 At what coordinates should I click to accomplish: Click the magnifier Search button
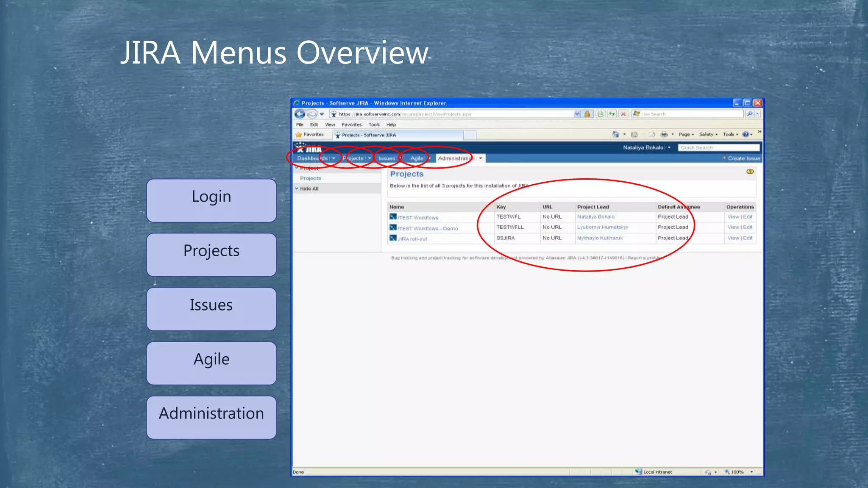[750, 114]
